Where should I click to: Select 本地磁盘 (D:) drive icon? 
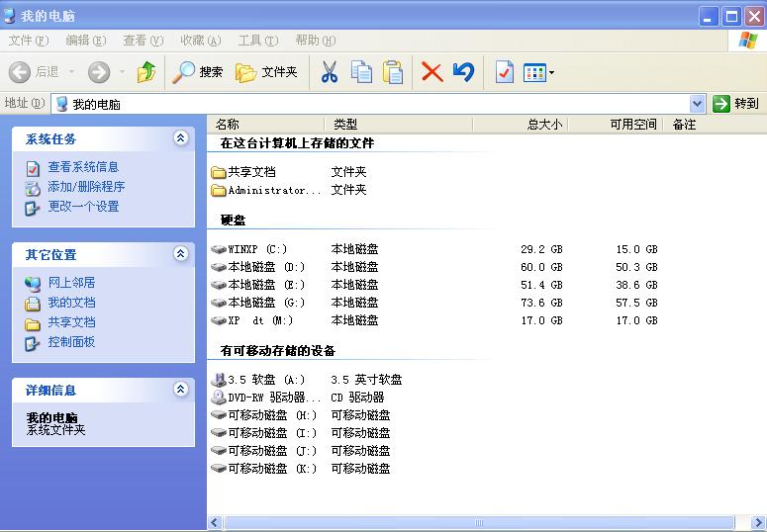pyautogui.click(x=218, y=267)
